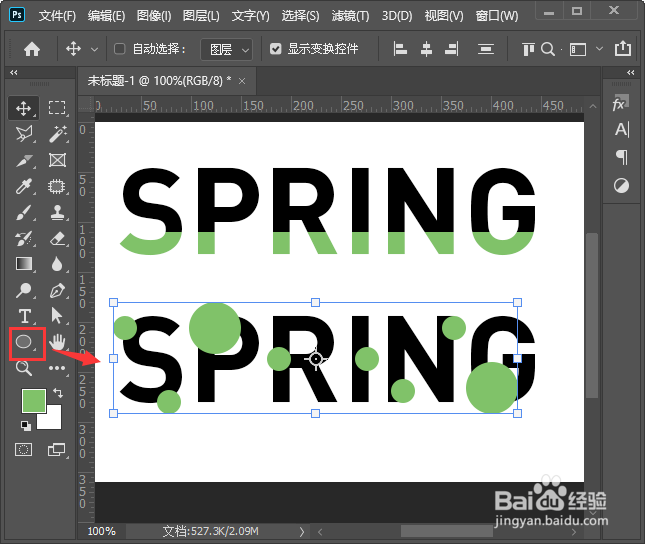Swap foreground and background colors
This screenshot has height=544, width=645.
[x=58, y=393]
